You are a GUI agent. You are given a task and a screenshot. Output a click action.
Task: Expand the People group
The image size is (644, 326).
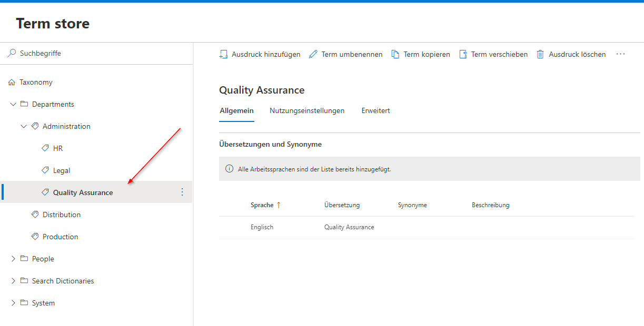pyautogui.click(x=13, y=259)
